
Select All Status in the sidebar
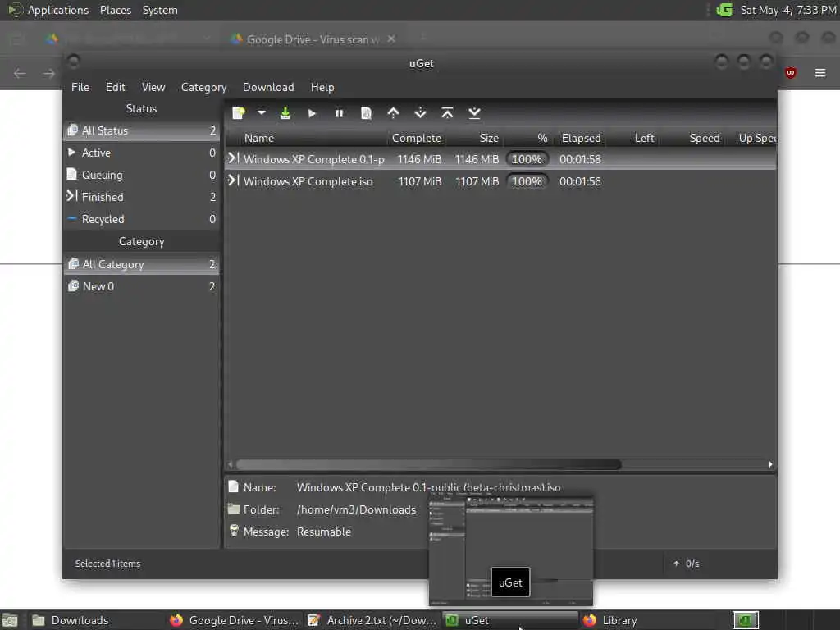pos(141,130)
